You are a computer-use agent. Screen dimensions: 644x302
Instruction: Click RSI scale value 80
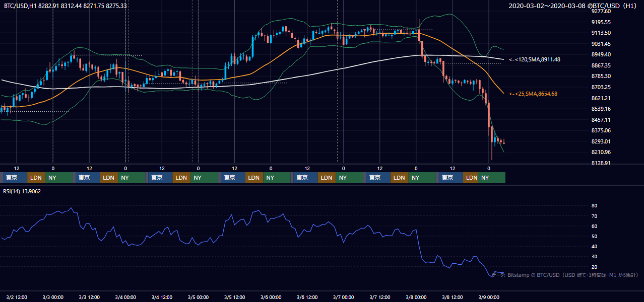tap(594, 206)
